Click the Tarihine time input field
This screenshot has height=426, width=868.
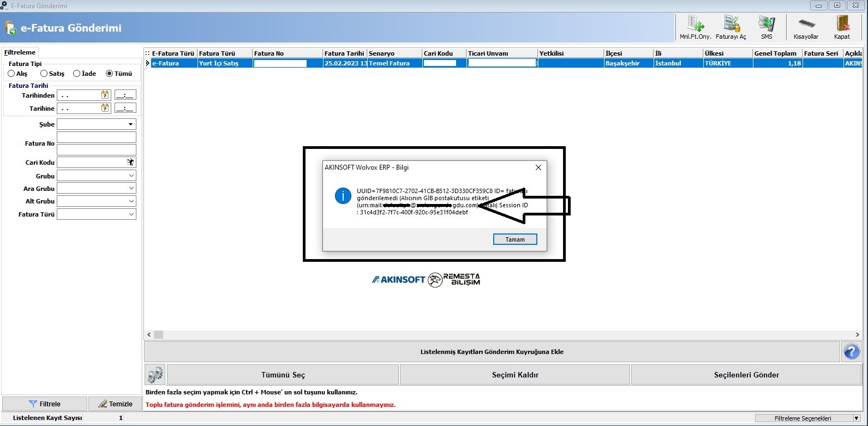tap(125, 108)
